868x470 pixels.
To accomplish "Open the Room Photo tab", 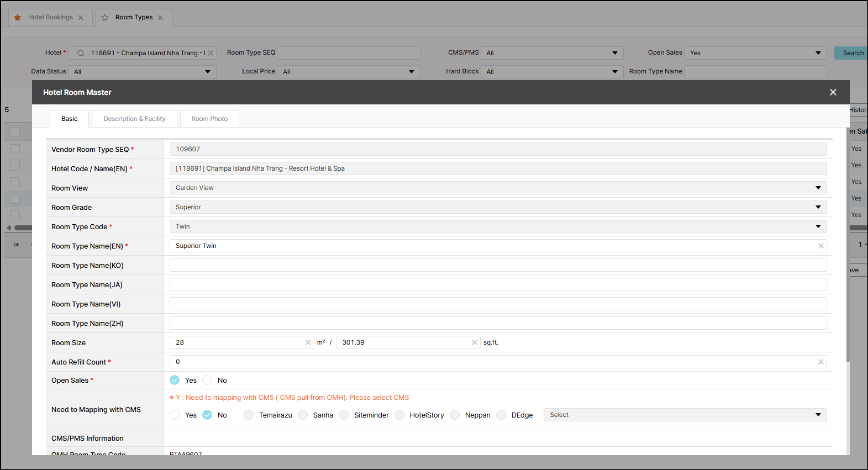I will 209,119.
